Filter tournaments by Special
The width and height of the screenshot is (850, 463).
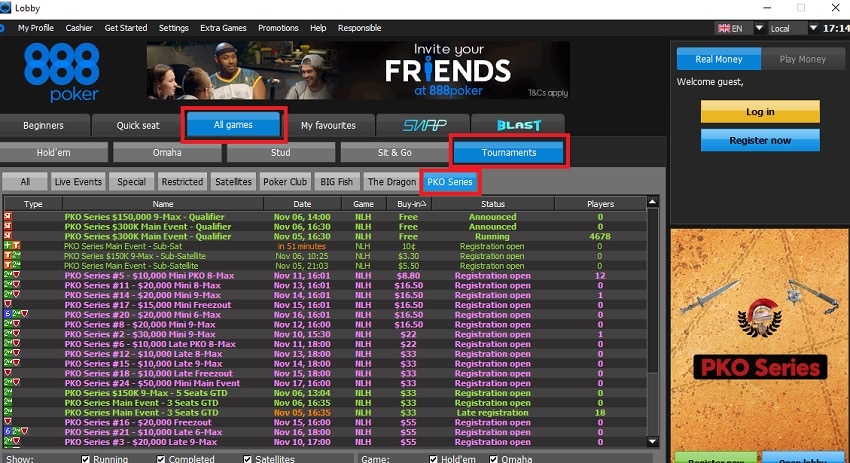click(131, 182)
